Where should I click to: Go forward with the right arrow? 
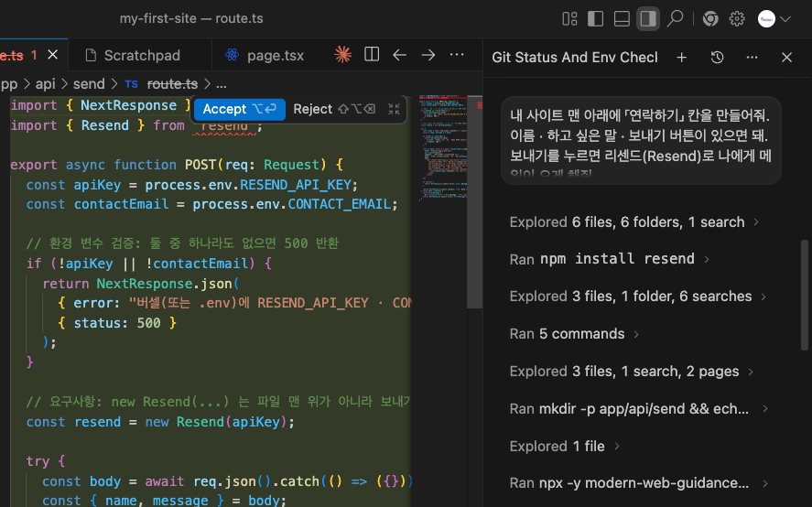pos(428,54)
